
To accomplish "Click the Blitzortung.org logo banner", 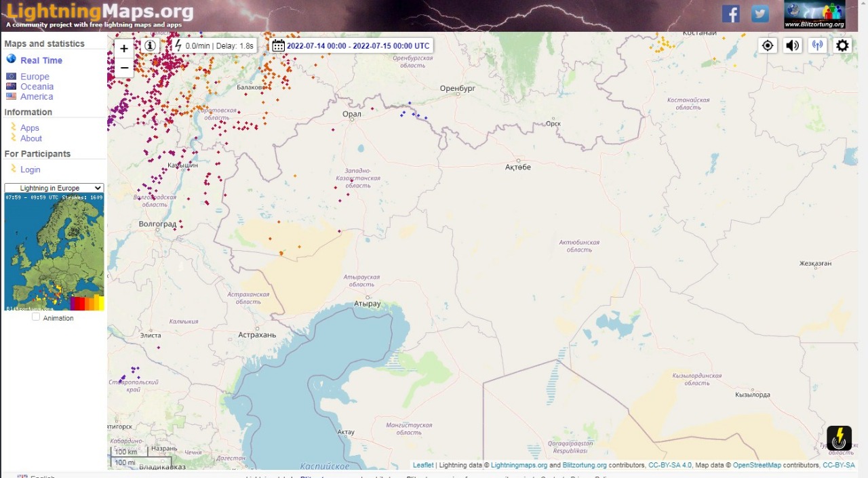I will click(814, 15).
